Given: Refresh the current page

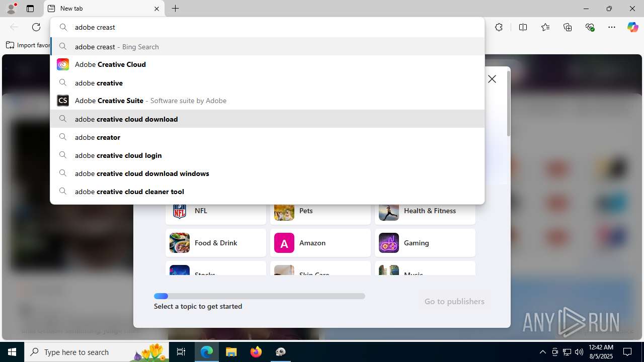Looking at the screenshot, I should click(x=36, y=27).
